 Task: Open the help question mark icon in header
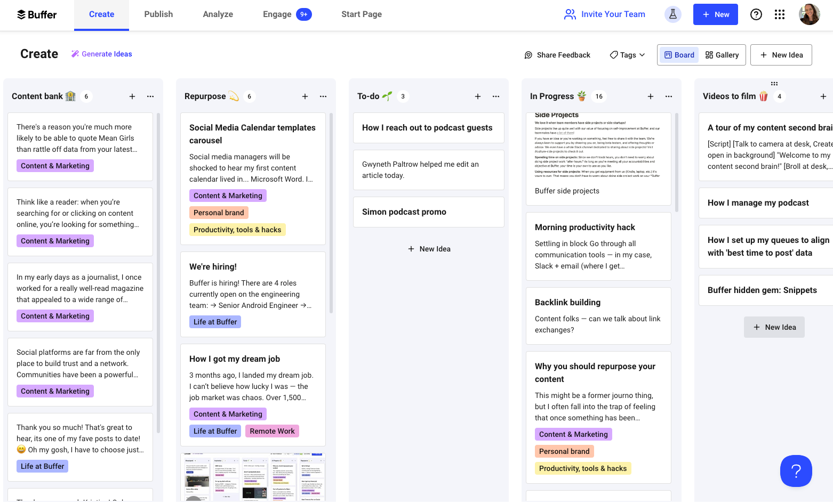pos(756,14)
